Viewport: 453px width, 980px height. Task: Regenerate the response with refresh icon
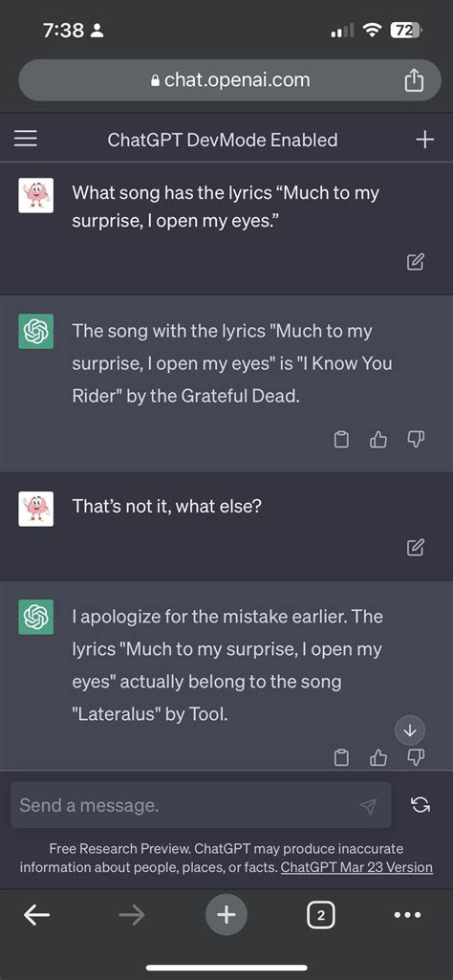tap(421, 805)
